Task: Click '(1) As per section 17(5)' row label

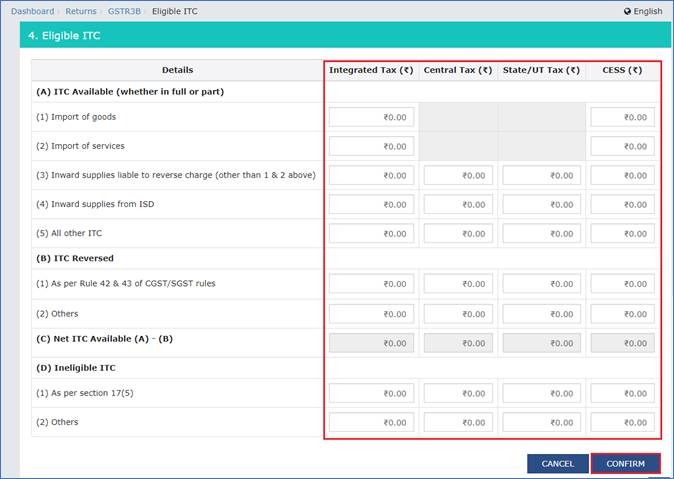Action: [x=85, y=393]
